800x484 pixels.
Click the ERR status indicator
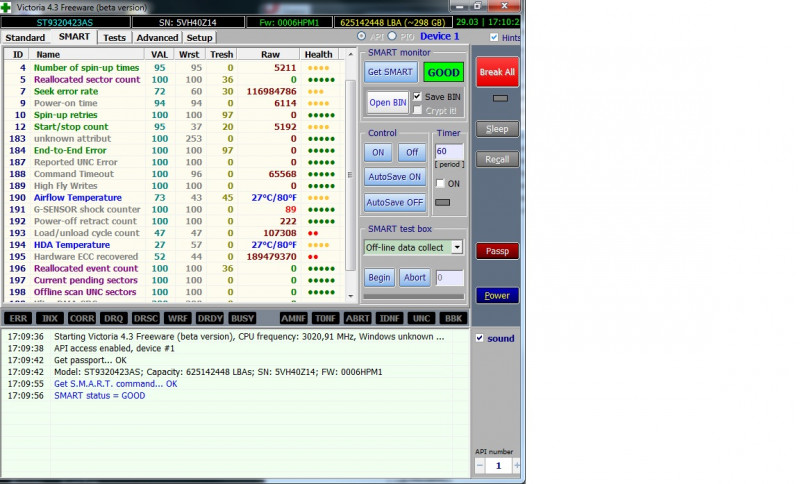coord(17,318)
